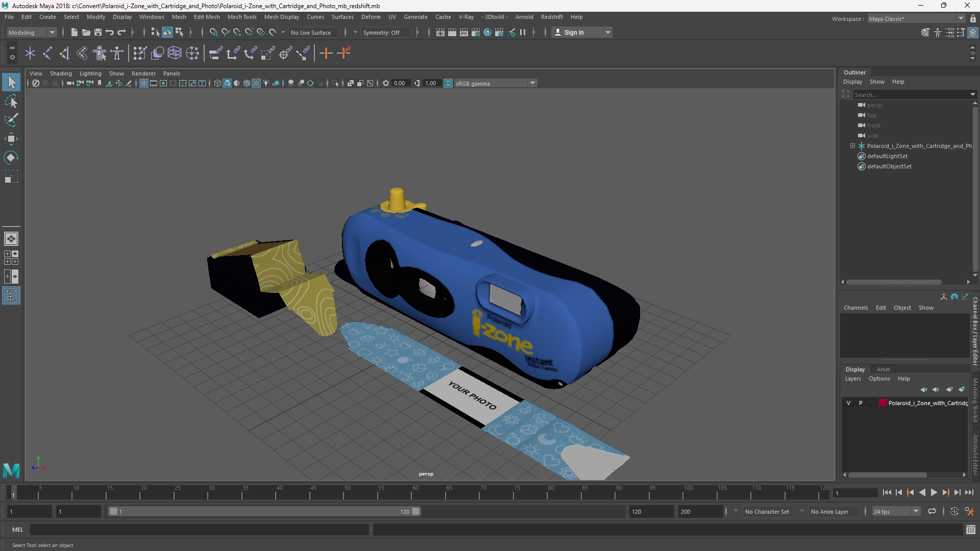Click the playback range slider bar
Viewport: 980px width, 551px height.
tap(264, 511)
